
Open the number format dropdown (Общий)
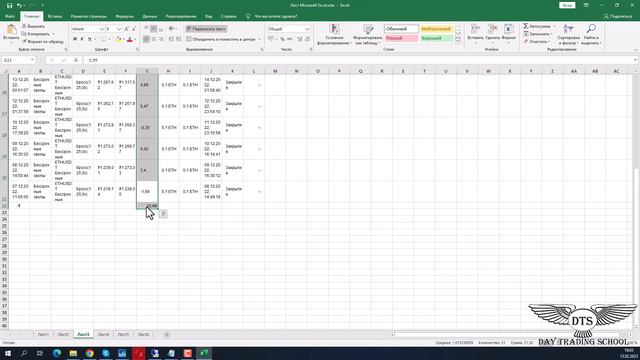pos(307,29)
